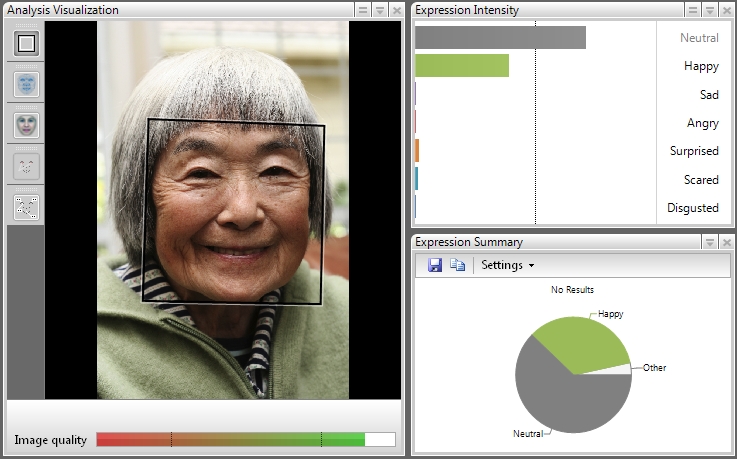Screen dimensions: 737x459
Task: Click the facial key points icon
Action: tap(25, 166)
